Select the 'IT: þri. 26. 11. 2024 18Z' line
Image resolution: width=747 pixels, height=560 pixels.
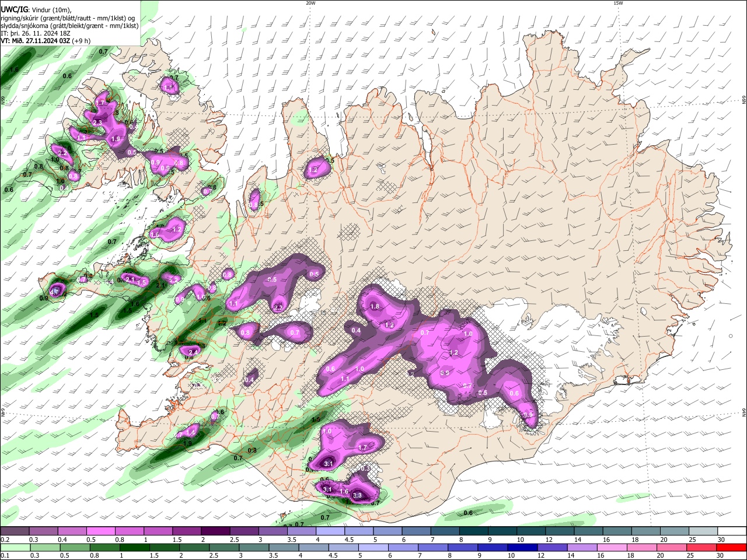(x=35, y=33)
